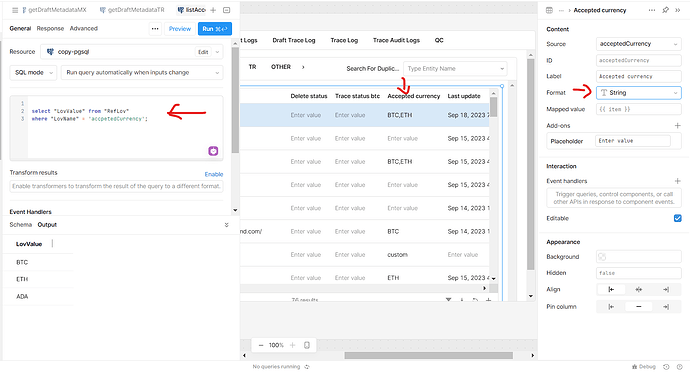The image size is (690, 372).
Task: Set Pin column to none
Action: coord(639,307)
